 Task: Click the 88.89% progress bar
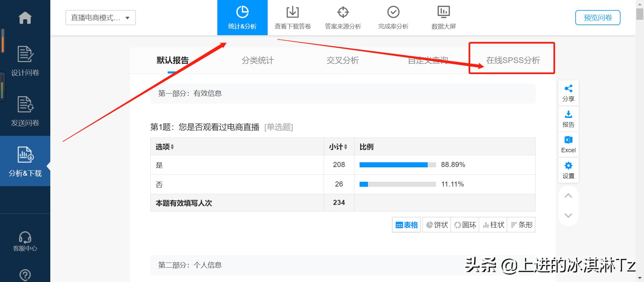tap(398, 165)
